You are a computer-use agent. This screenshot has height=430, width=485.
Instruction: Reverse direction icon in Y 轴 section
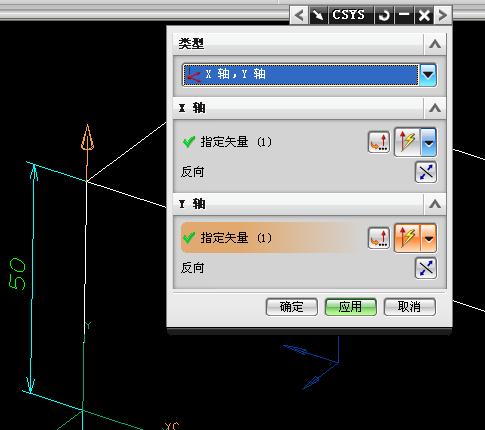click(x=426, y=268)
